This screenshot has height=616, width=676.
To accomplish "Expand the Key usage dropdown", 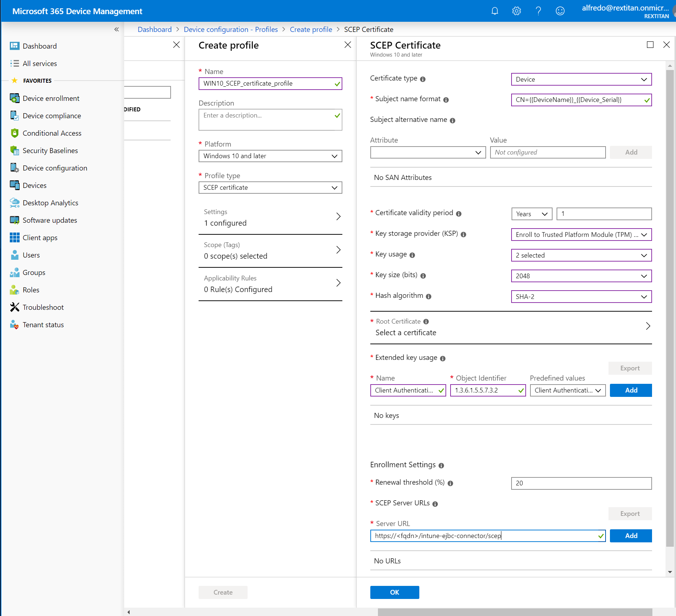I will click(x=581, y=255).
